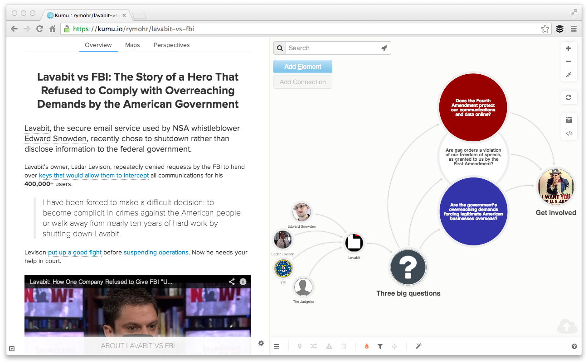Follow the 'suspending operations' link

coord(156,253)
